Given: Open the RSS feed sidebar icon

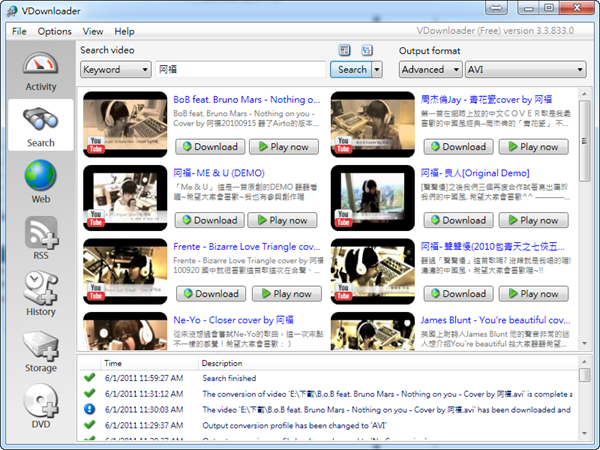Looking at the screenshot, I should click(41, 232).
